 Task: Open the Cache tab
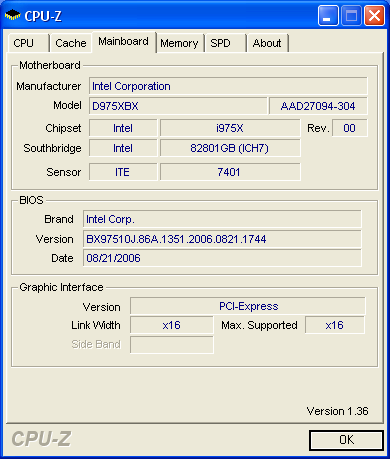tap(71, 43)
